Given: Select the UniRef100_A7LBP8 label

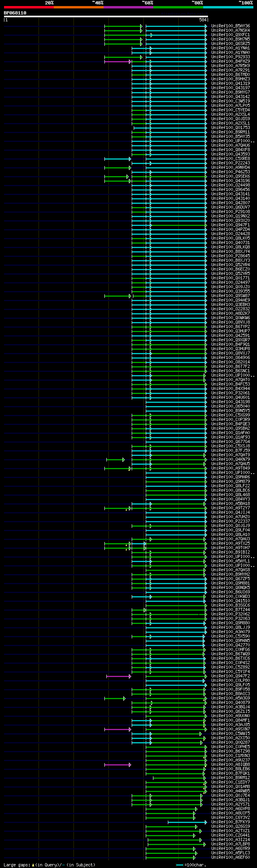Looking at the screenshot, I should pos(230,844).
